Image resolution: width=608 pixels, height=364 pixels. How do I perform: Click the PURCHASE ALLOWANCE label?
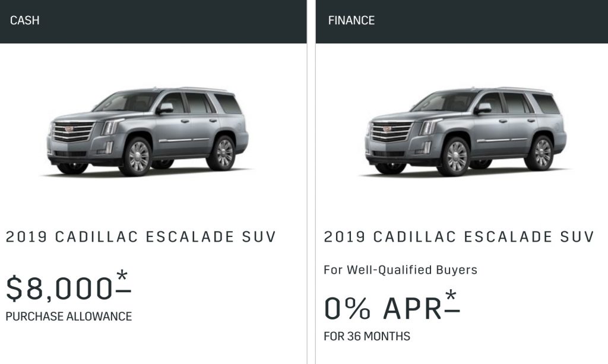pyautogui.click(x=69, y=316)
